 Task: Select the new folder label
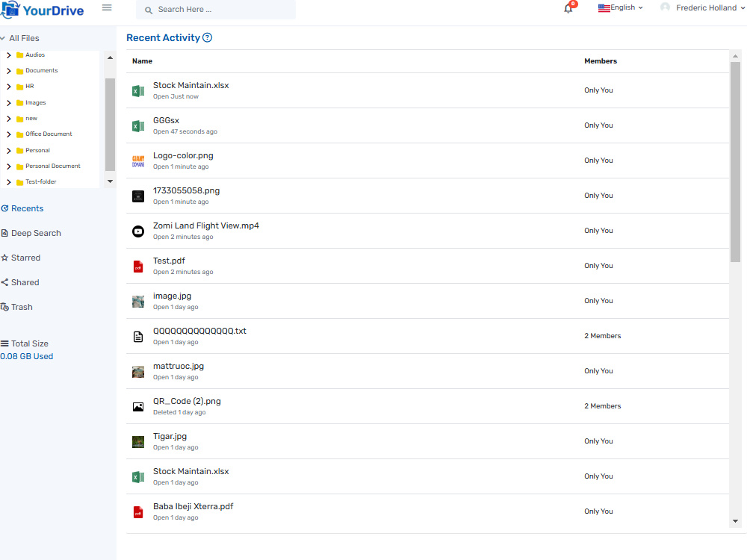[x=31, y=118]
